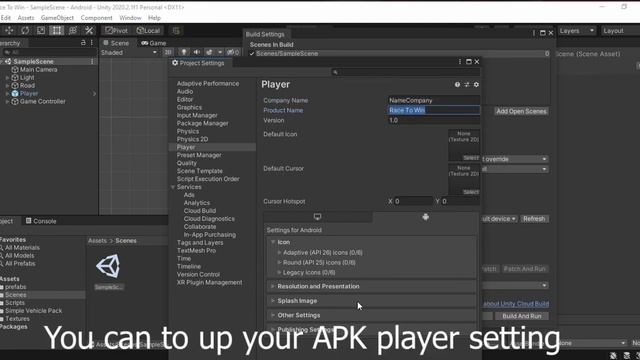The height and width of the screenshot is (360, 640).
Task: Select standalone desktop platform tab
Action: [317, 217]
